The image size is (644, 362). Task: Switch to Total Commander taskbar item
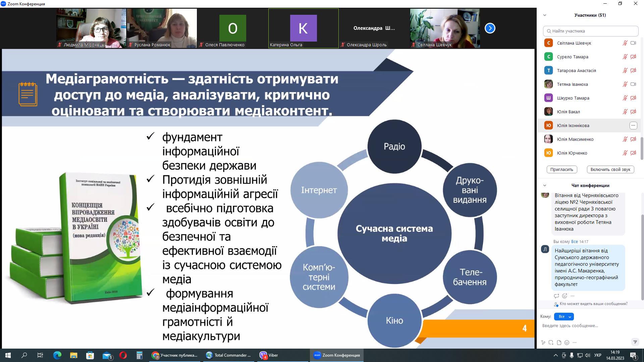coord(229,355)
